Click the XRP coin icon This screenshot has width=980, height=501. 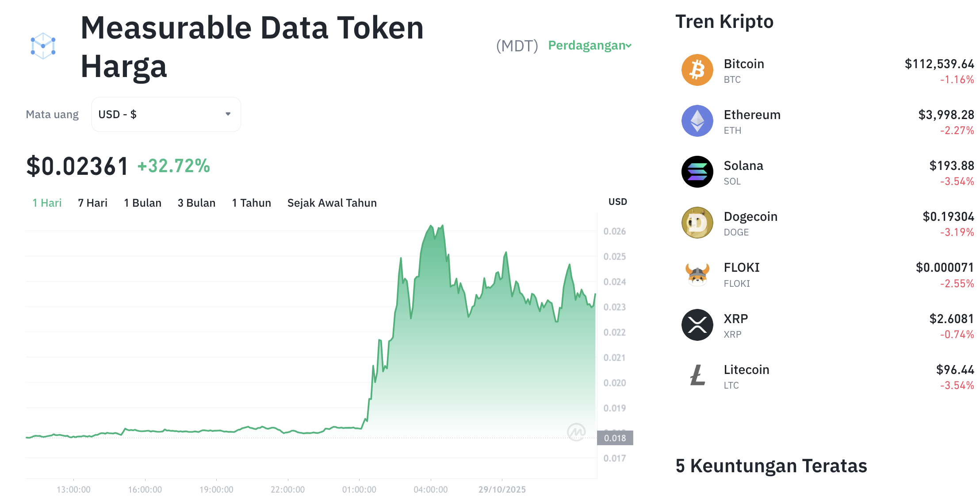(697, 325)
